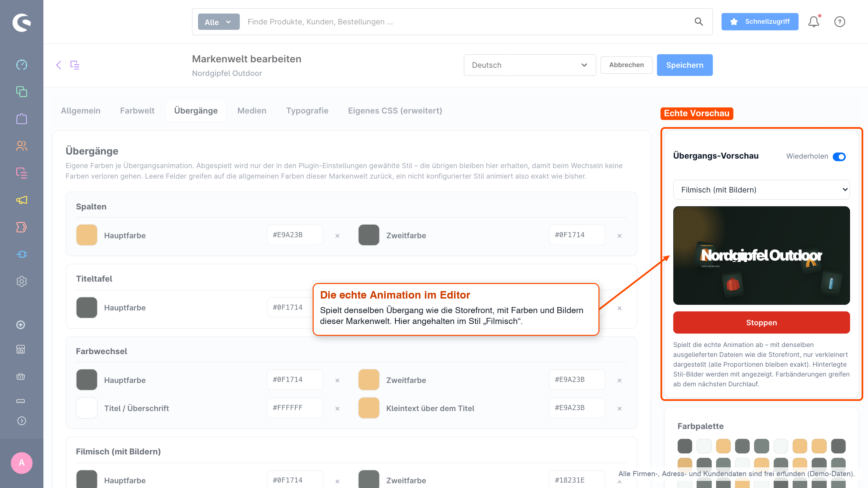This screenshot has height=488, width=868.
Task: Open the Settings gear sidebar icon
Action: pyautogui.click(x=21, y=281)
